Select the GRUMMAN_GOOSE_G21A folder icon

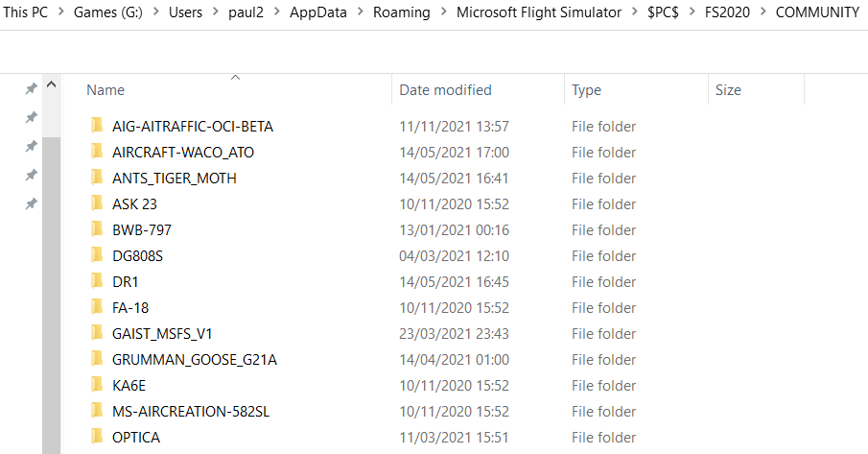(x=96, y=359)
